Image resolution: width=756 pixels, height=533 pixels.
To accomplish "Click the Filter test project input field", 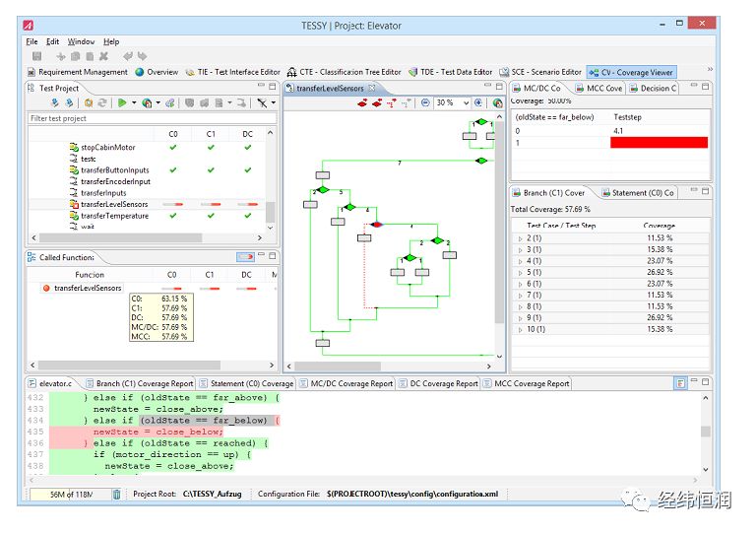I will 152,118.
